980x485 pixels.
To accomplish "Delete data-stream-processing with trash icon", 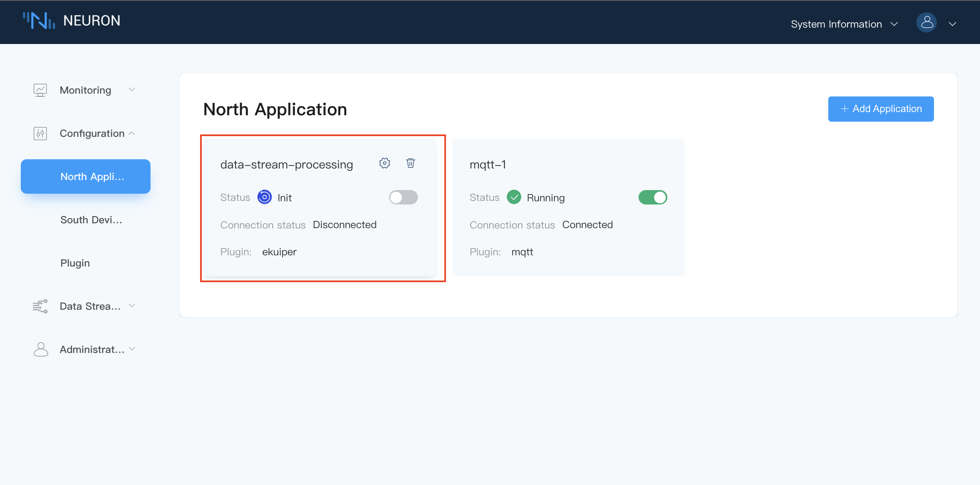I will click(410, 163).
